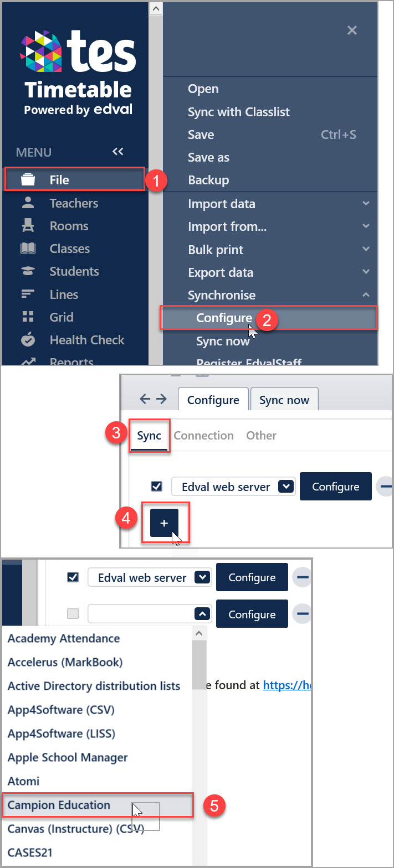Expand the Import data submenu

366,204
